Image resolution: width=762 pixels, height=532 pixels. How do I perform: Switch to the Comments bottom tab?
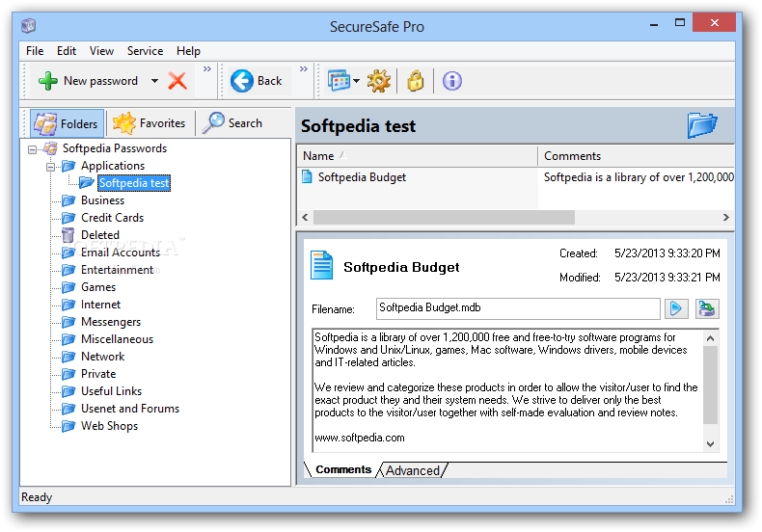click(x=343, y=469)
